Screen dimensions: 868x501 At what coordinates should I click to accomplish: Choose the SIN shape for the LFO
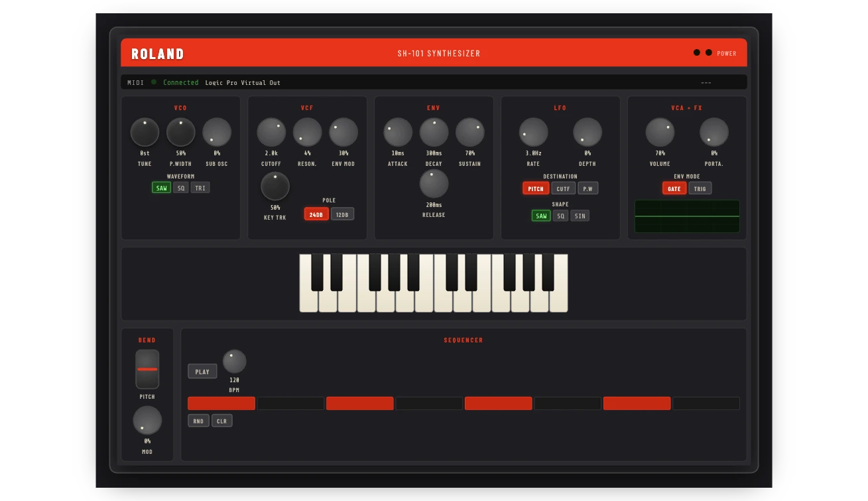click(580, 216)
